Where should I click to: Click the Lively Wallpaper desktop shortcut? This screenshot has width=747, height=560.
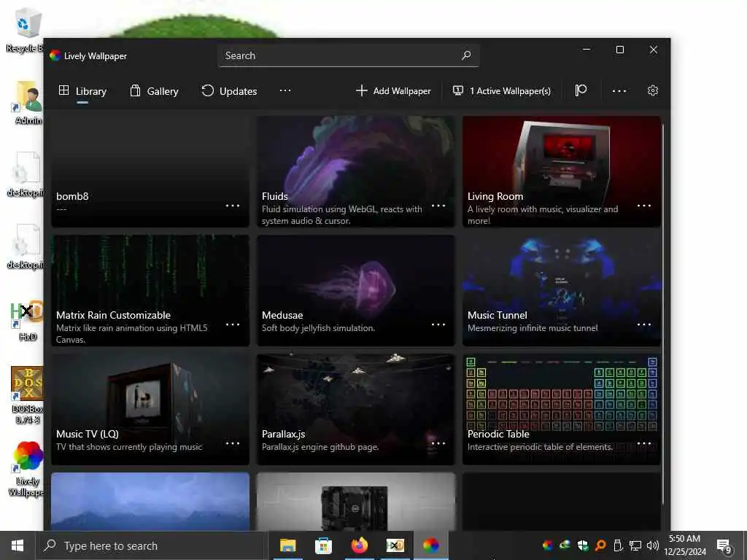coord(27,469)
